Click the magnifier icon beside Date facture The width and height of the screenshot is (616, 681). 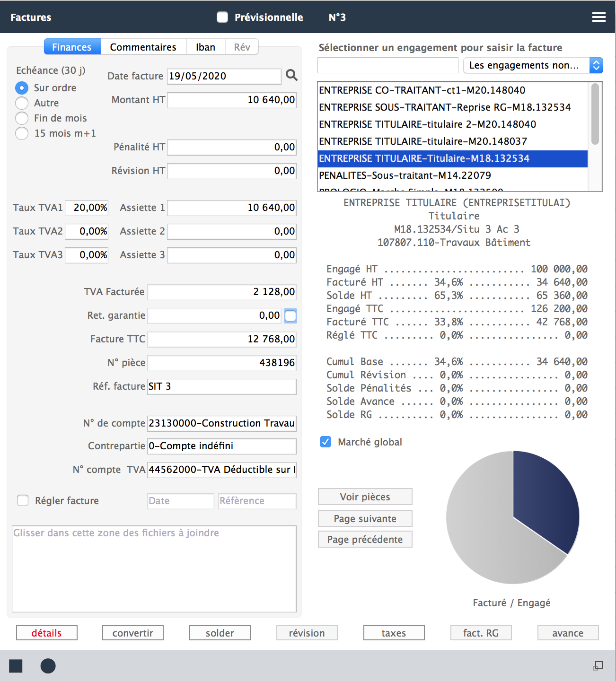click(x=292, y=75)
